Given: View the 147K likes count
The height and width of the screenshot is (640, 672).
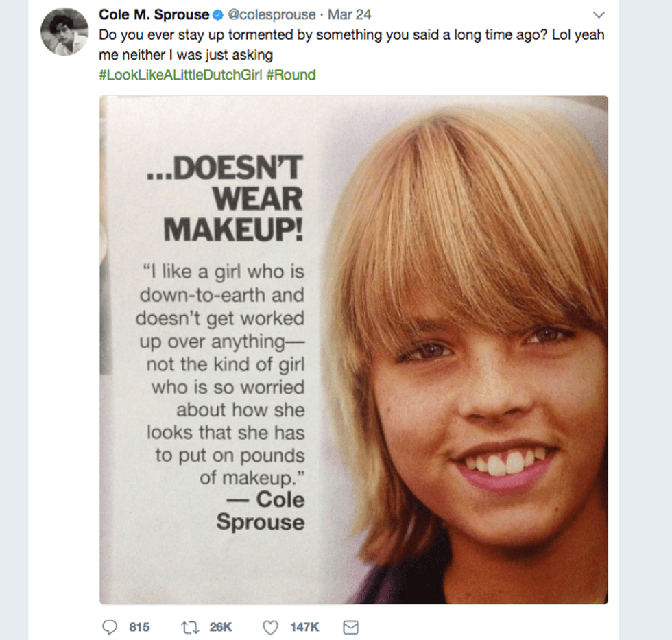Looking at the screenshot, I should tap(304, 627).
